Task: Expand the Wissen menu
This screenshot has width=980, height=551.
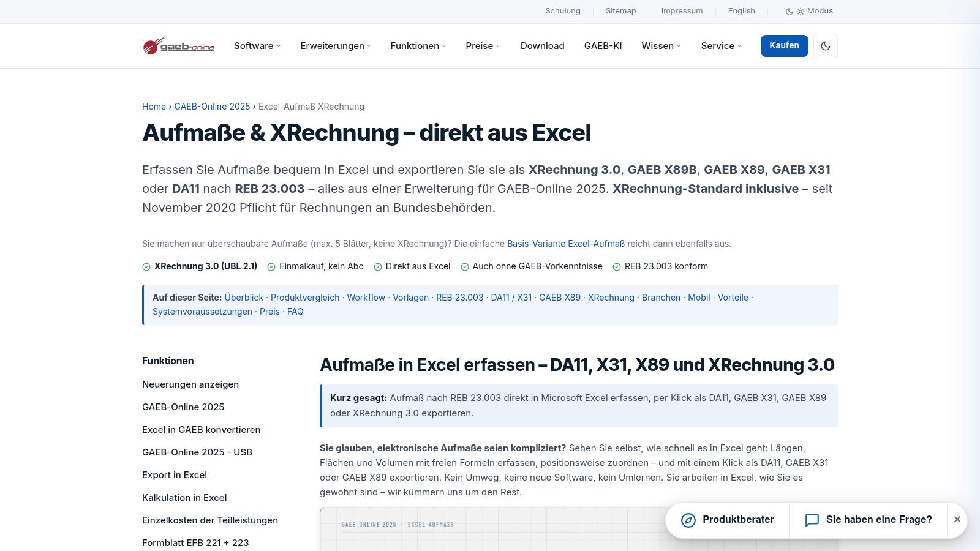Action: tap(661, 46)
